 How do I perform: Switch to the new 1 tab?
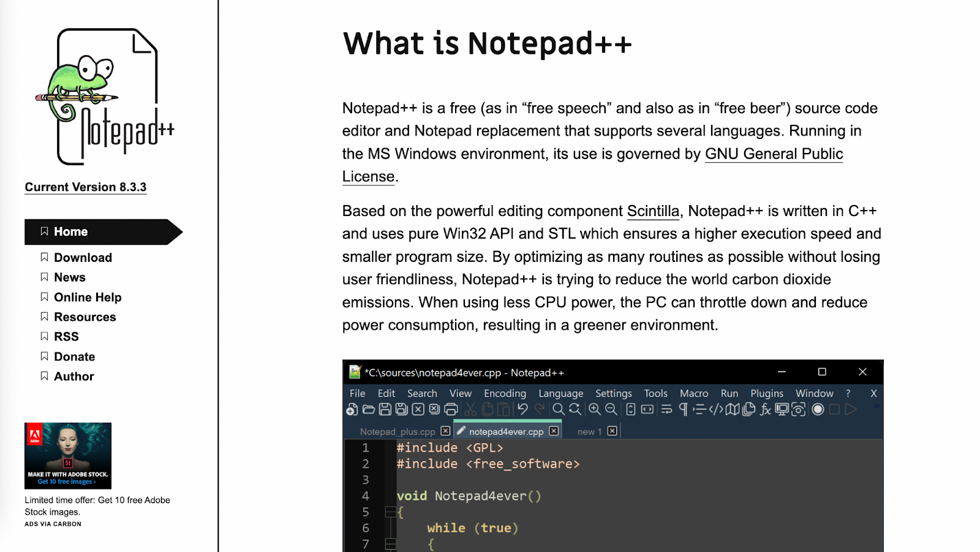pyautogui.click(x=589, y=431)
